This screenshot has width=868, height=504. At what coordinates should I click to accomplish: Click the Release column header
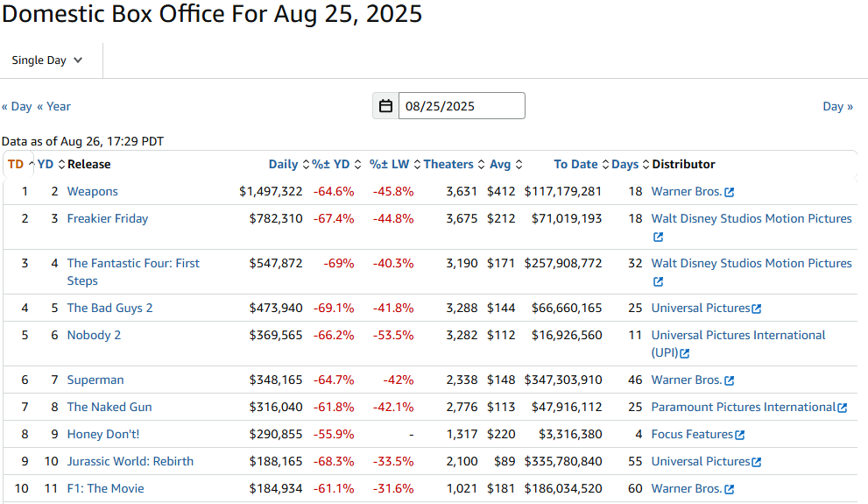88,165
